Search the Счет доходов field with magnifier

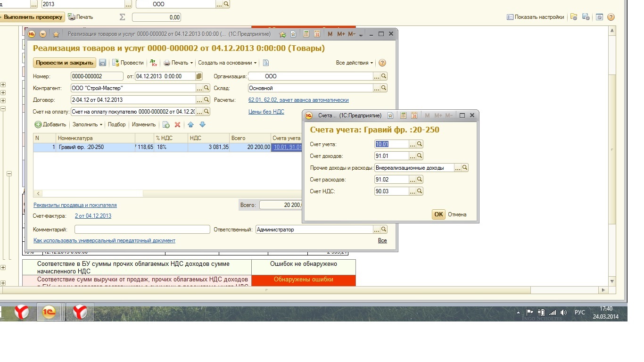420,156
